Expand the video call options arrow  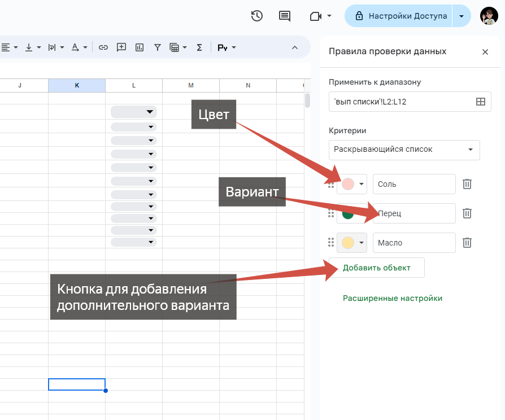pos(329,16)
